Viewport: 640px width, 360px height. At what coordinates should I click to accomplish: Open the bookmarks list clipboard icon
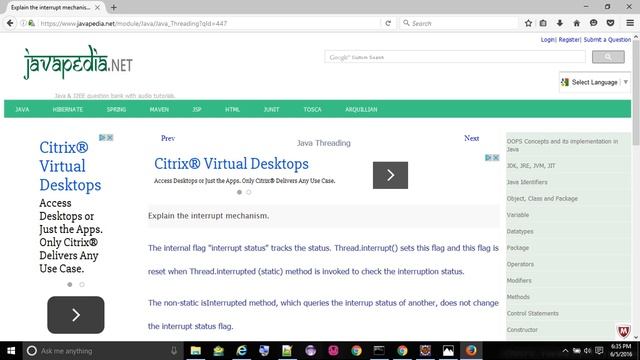point(543,23)
